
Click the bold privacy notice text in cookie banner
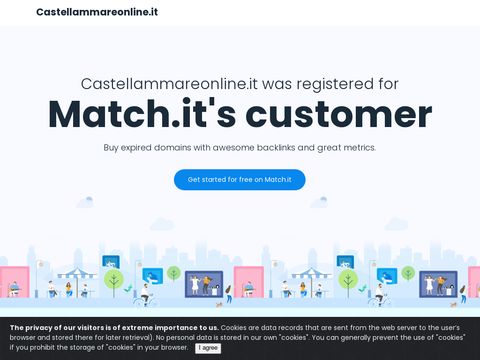[114, 328]
